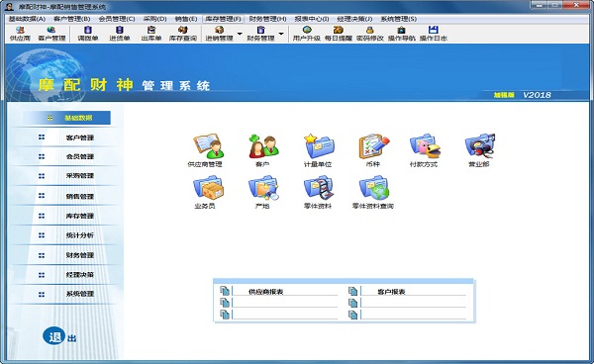Open the 供应商 toolbar icon
This screenshot has height=364, width=594.
click(x=20, y=34)
